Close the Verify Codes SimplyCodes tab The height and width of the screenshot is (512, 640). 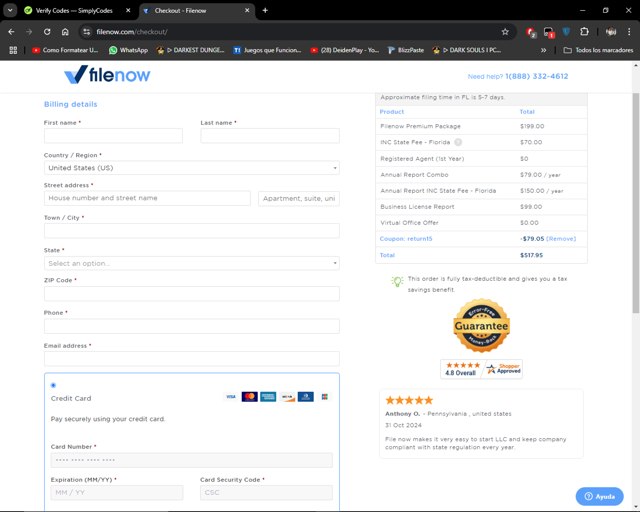[x=128, y=11]
